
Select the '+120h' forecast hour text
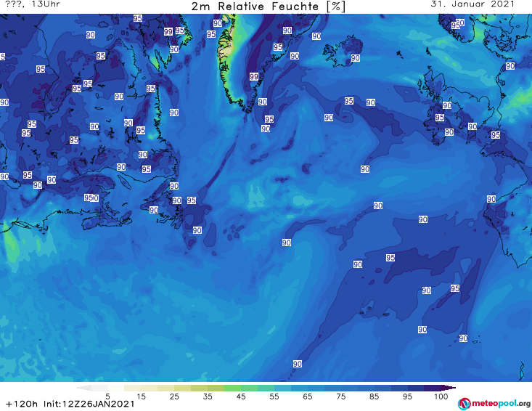[x=22, y=404]
